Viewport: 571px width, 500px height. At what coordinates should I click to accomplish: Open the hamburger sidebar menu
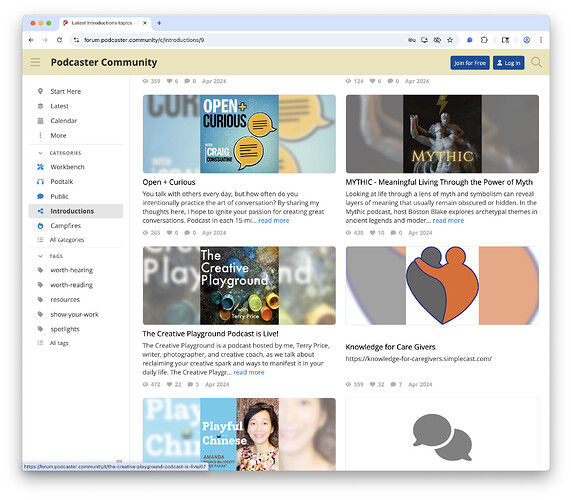[35, 62]
